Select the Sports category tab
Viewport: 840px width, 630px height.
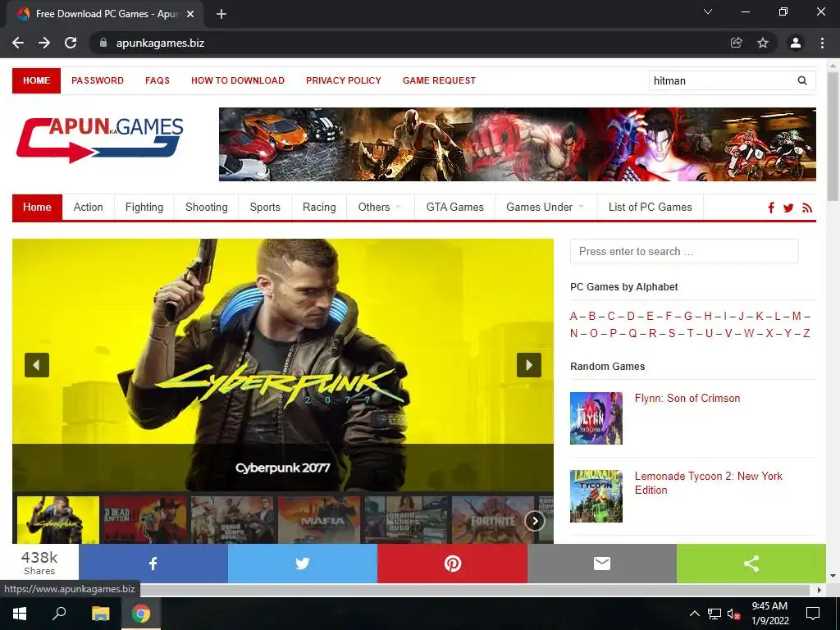click(x=265, y=208)
